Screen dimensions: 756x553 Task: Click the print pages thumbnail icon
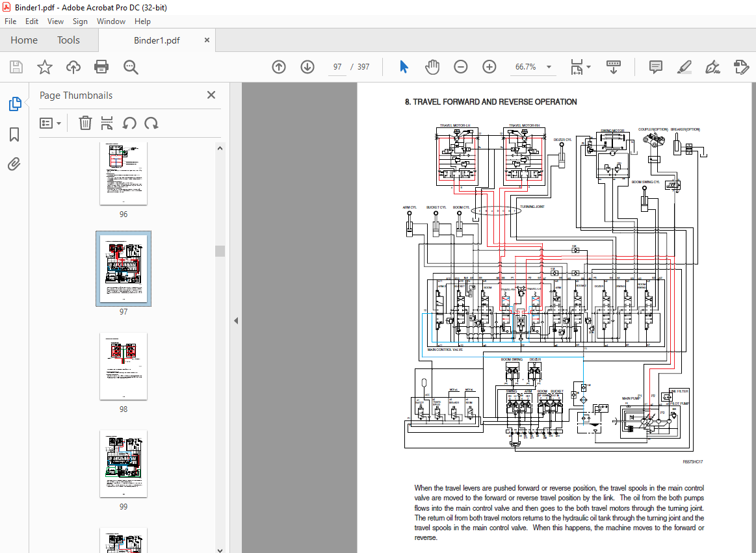click(107, 123)
